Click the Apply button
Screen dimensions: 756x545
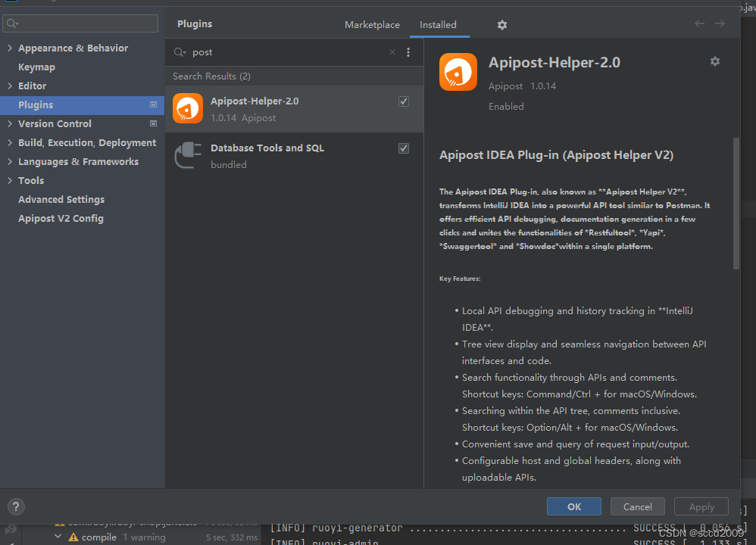701,506
